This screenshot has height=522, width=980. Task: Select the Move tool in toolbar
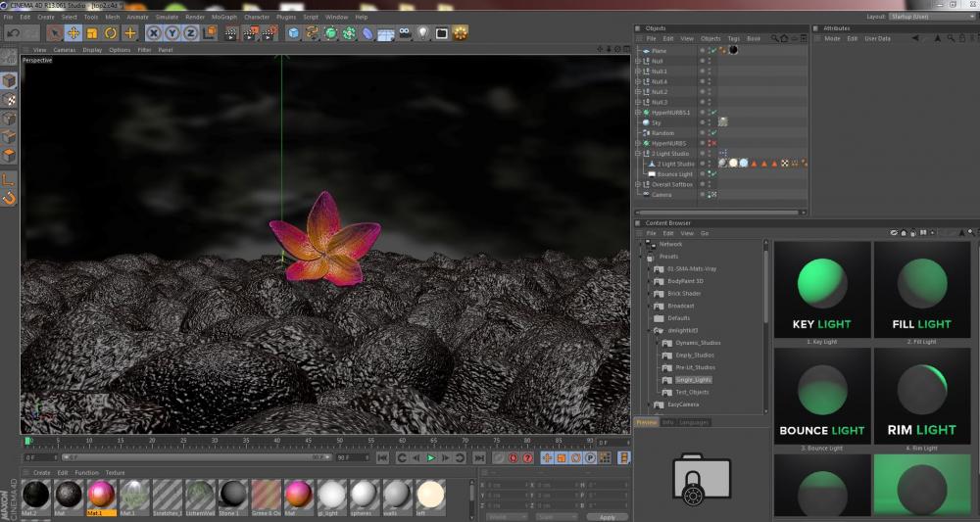click(73, 33)
